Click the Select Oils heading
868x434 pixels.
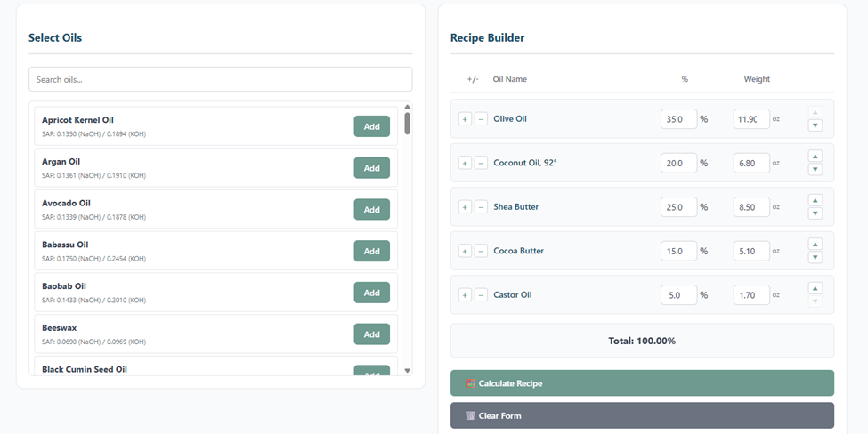pos(55,37)
